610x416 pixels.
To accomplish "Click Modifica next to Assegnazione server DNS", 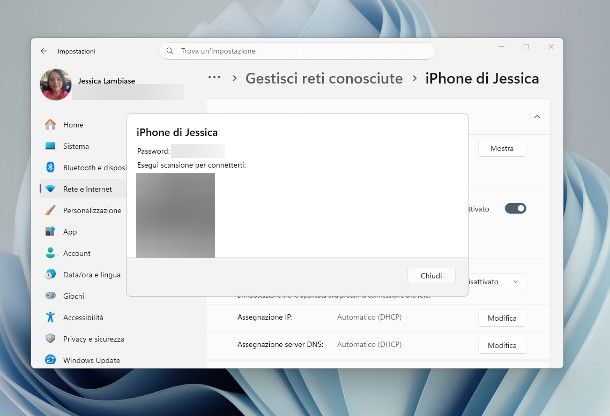I will 502,345.
